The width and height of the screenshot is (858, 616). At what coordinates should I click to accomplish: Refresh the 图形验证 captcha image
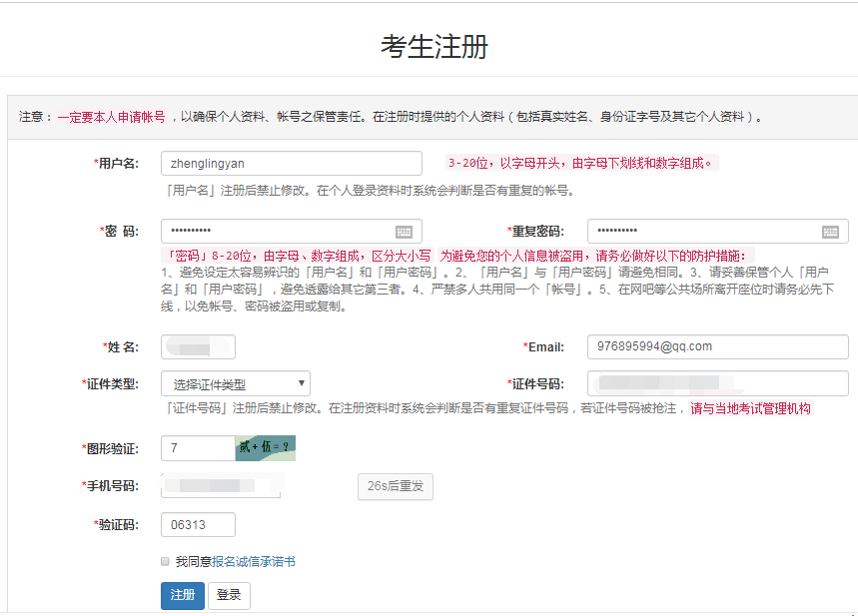(265, 447)
